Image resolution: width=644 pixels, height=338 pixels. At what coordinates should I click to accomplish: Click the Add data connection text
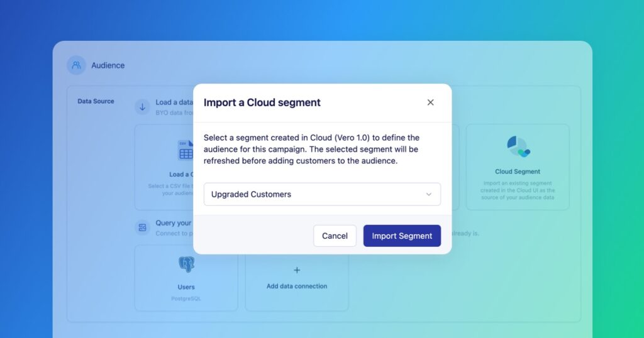coord(297,286)
